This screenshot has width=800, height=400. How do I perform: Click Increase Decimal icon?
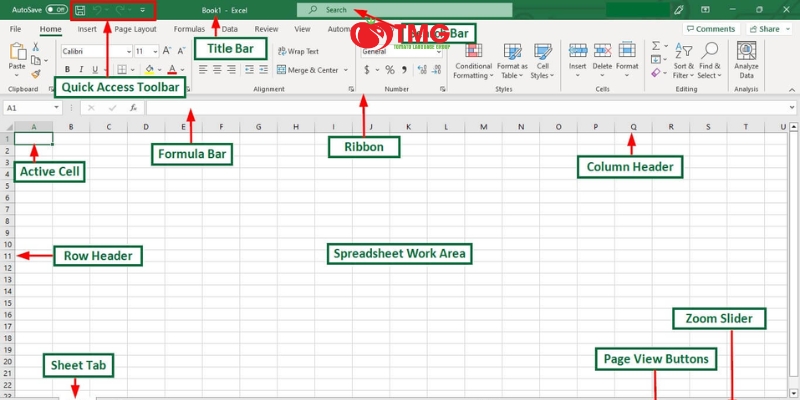[422, 69]
